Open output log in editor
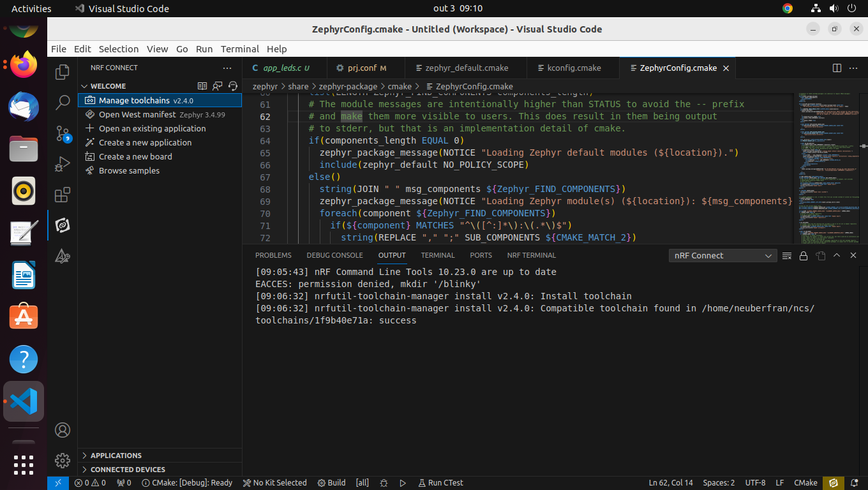The image size is (868, 490). click(x=820, y=255)
